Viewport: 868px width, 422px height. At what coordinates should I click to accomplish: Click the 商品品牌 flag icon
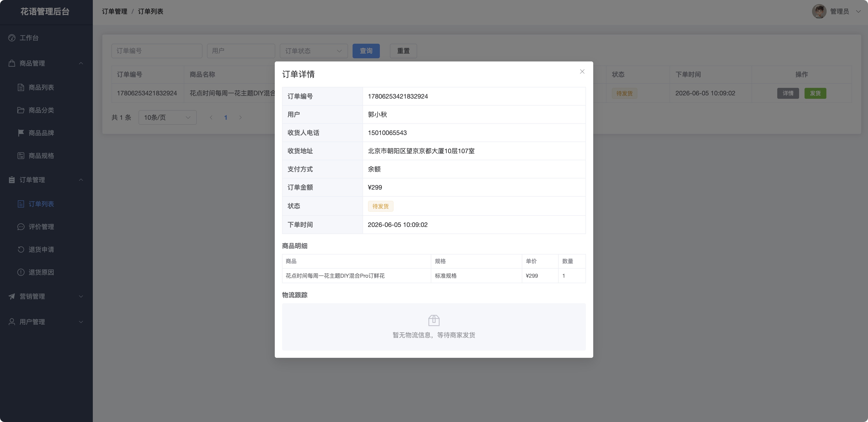pos(21,133)
